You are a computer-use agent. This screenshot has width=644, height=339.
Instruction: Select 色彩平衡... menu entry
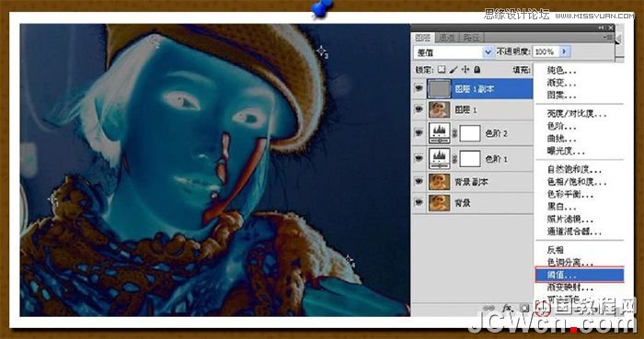pos(569,194)
